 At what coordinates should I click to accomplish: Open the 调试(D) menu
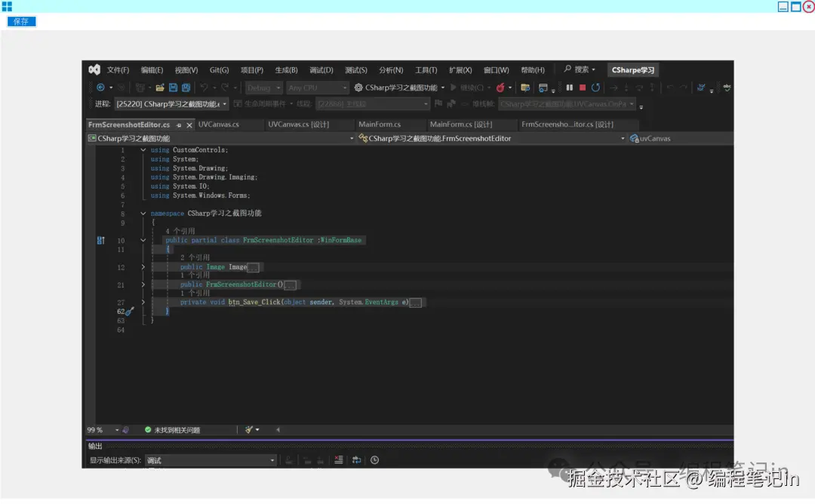click(x=321, y=70)
